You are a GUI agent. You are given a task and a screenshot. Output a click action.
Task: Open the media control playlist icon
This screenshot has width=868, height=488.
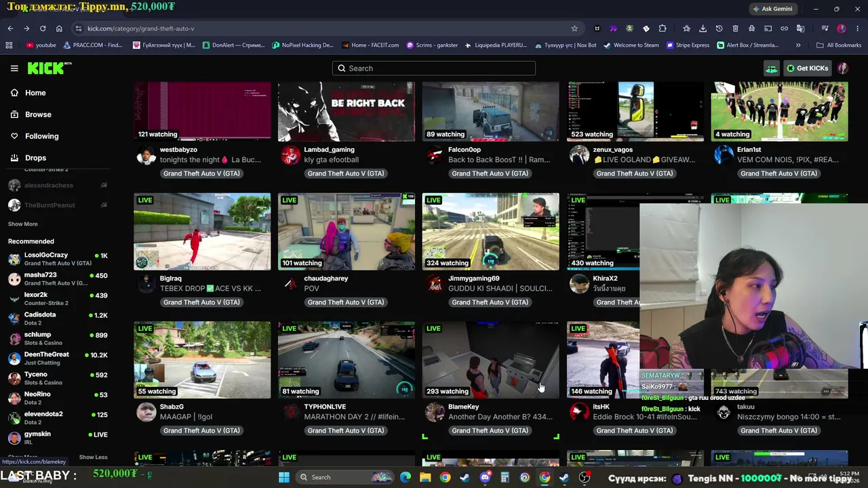pos(825,28)
